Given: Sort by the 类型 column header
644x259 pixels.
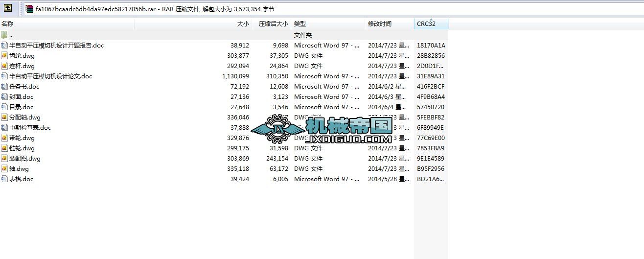Looking at the screenshot, I should [x=328, y=24].
